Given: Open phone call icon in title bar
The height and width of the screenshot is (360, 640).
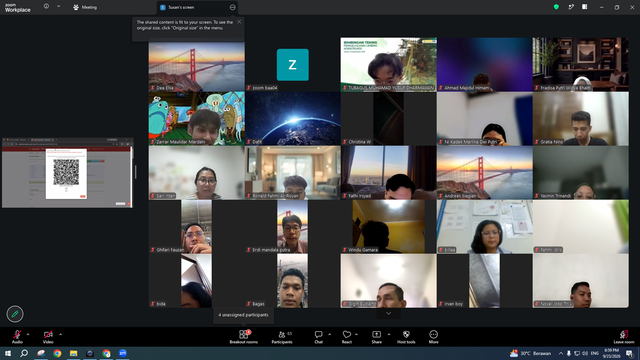Looking at the screenshot, I should [x=571, y=7].
